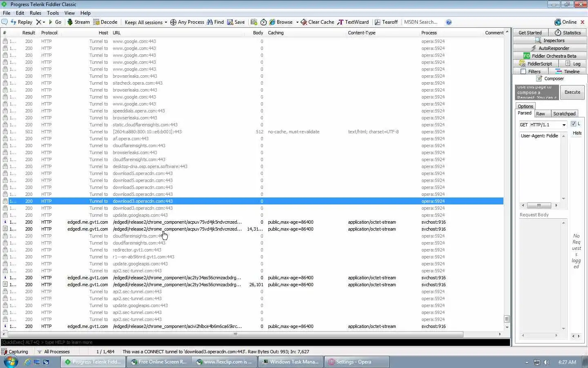Viewport: 588px width, 368px height.
Task: Open the View menu
Action: coord(70,13)
